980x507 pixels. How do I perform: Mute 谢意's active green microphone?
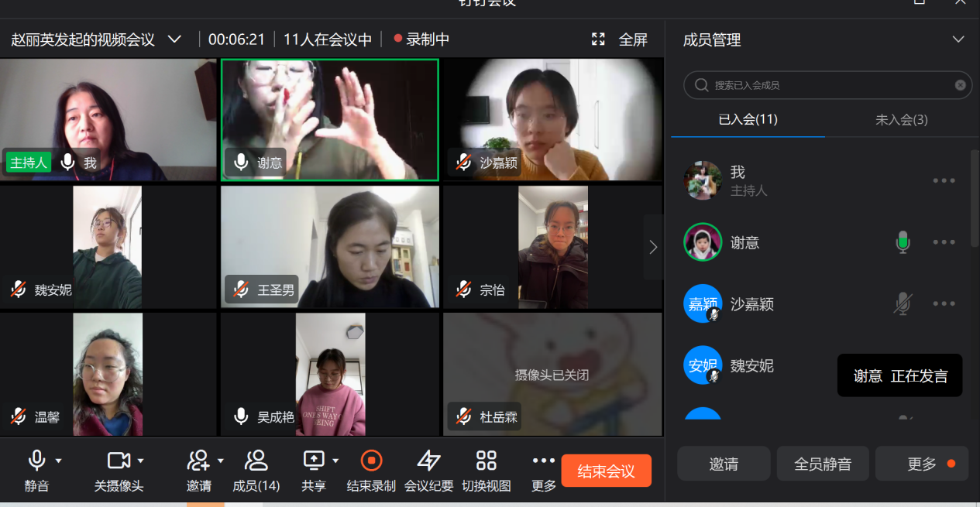pyautogui.click(x=903, y=242)
